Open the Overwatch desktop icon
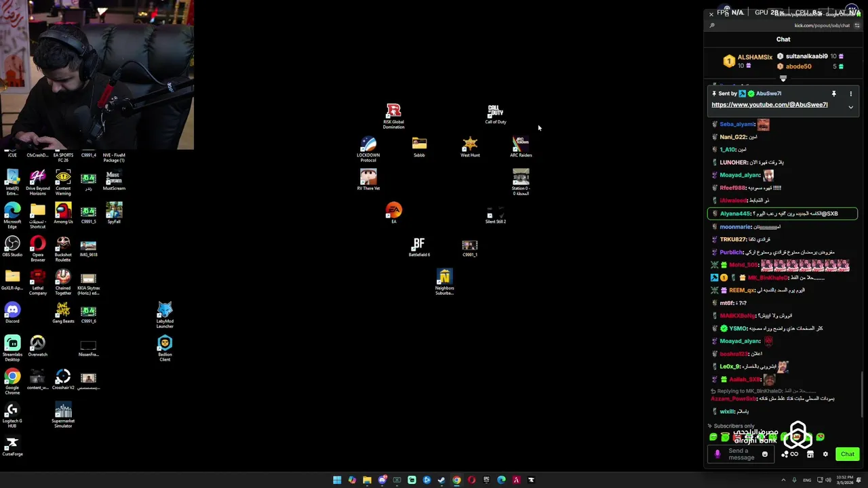The width and height of the screenshot is (868, 488). click(x=38, y=346)
